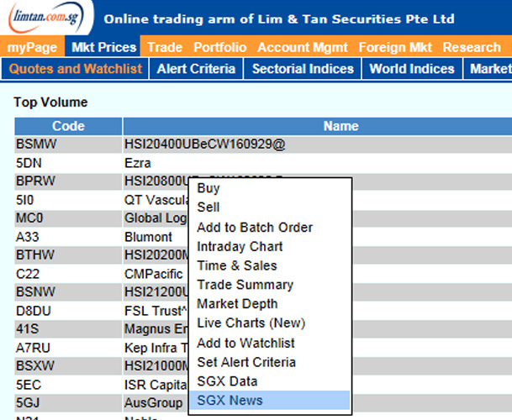The image size is (512, 420).
Task: Select the Mkt Prices tab
Action: [x=103, y=47]
